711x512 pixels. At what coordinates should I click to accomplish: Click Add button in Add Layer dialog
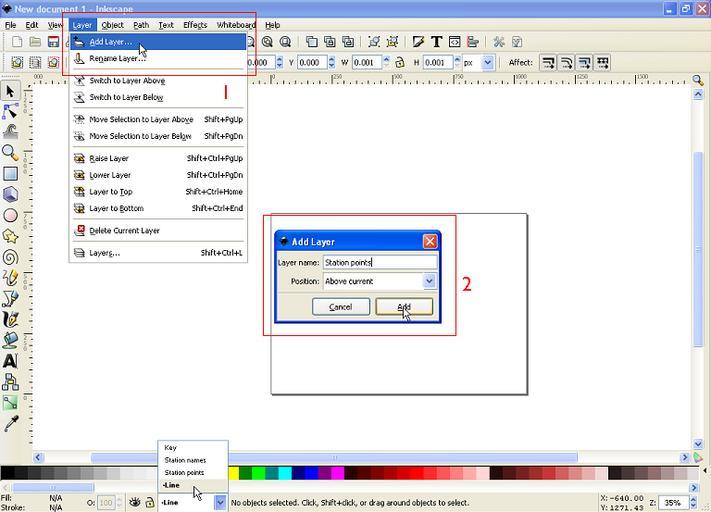click(404, 307)
